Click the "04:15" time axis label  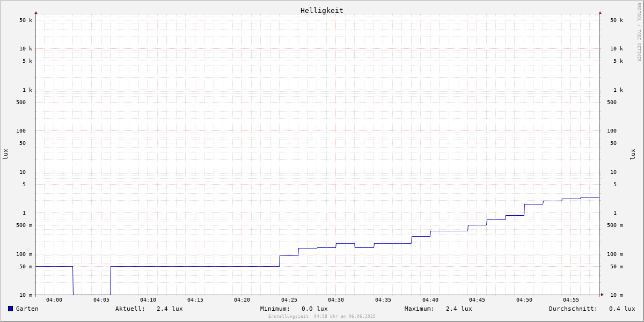coord(195,300)
